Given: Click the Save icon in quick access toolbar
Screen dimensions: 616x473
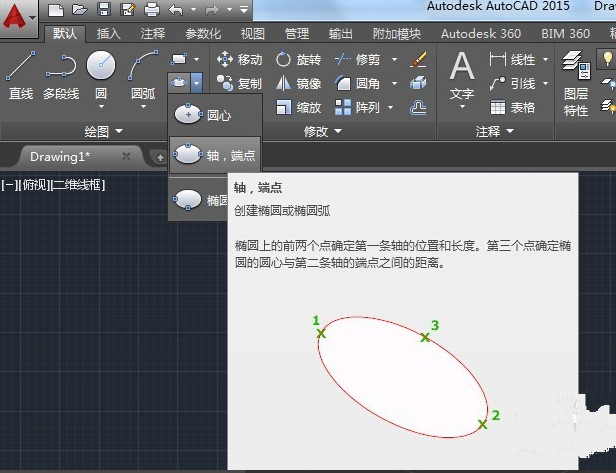Looking at the screenshot, I should pyautogui.click(x=105, y=10).
